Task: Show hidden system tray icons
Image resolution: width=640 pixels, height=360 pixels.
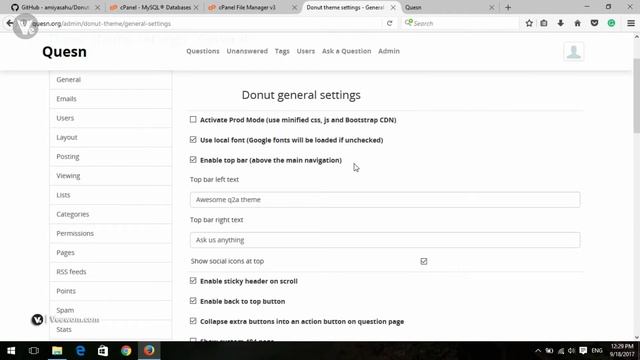Action: click(538, 351)
